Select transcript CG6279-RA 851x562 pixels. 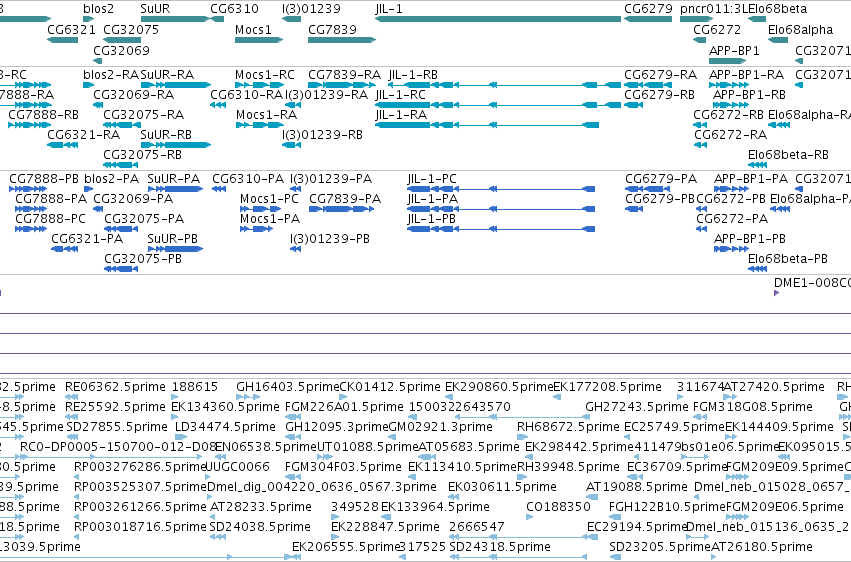pyautogui.click(x=660, y=74)
